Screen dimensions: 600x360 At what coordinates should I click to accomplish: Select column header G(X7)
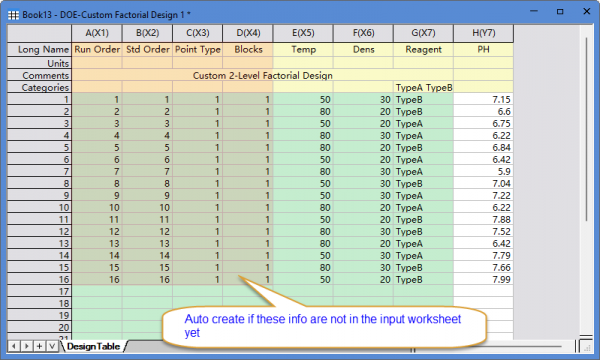[423, 33]
